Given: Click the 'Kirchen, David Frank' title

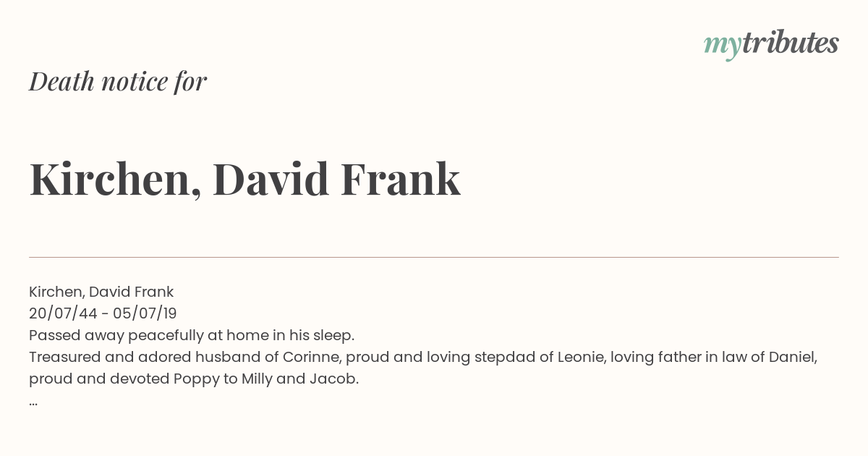Looking at the screenshot, I should (x=244, y=180).
